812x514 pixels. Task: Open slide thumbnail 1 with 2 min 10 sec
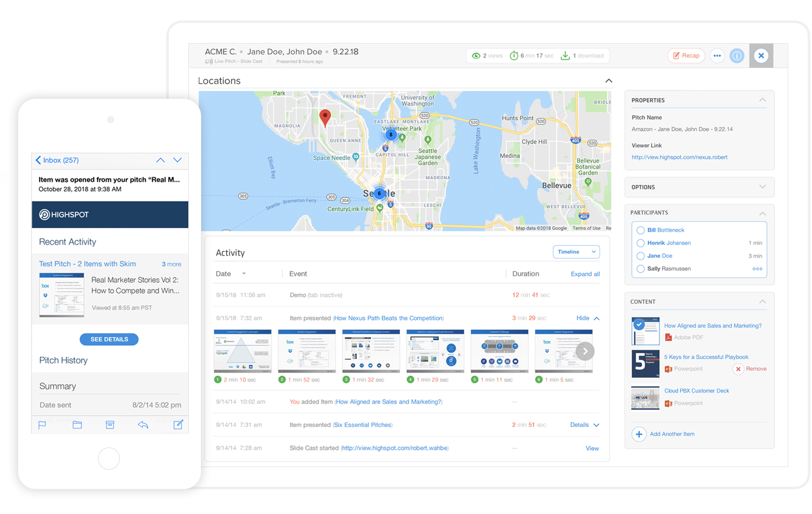[x=242, y=351]
